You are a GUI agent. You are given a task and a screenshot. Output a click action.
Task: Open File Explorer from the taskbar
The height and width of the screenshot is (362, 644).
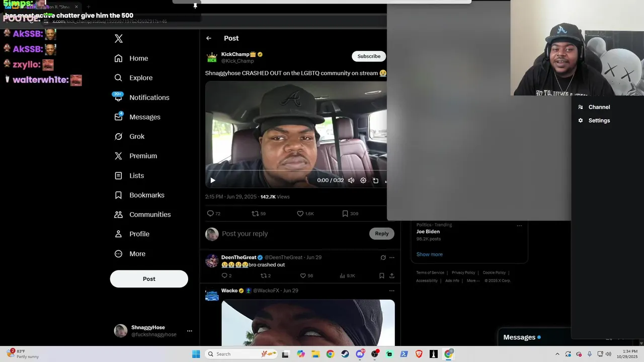coord(315,354)
